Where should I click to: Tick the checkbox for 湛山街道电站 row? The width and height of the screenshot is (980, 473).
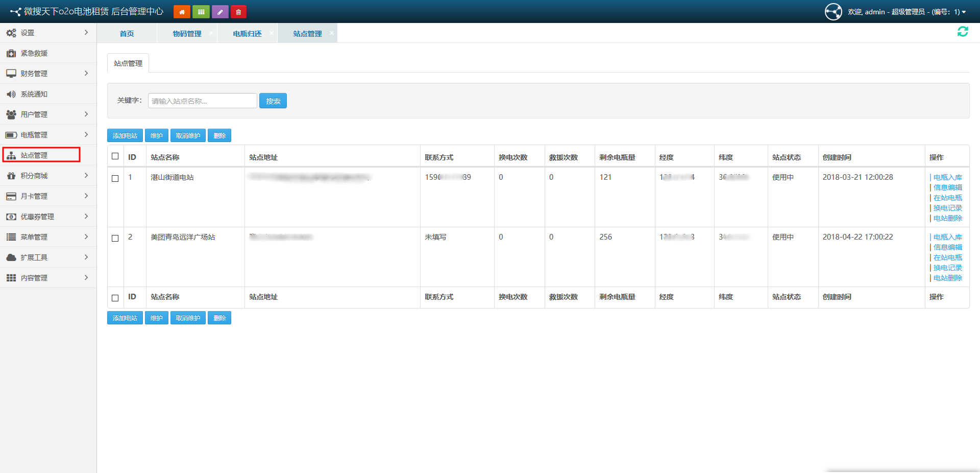coord(115,178)
